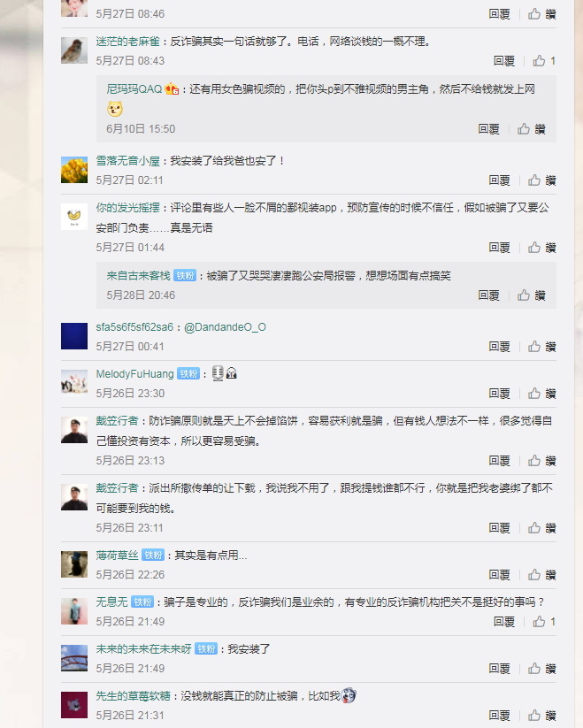Click the VIP badge next to 尼玛玛QAQ
This screenshot has width=583, height=728.
click(x=172, y=88)
